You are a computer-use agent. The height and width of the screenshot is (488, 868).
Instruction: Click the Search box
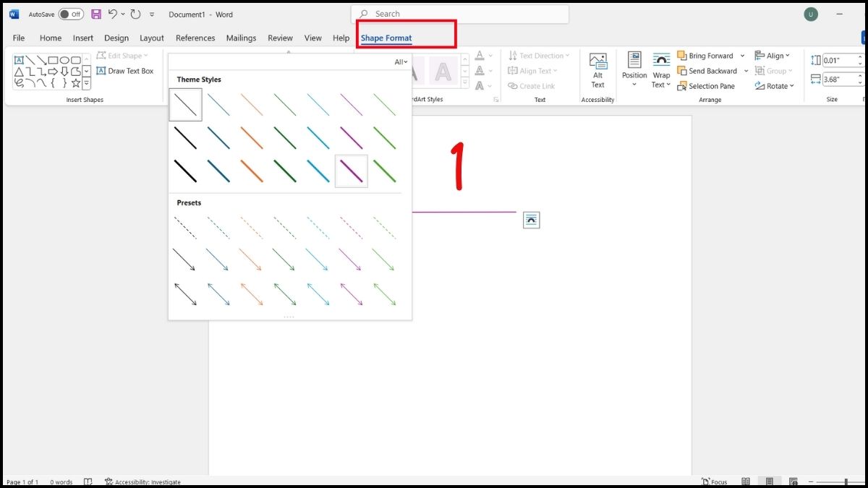(460, 14)
